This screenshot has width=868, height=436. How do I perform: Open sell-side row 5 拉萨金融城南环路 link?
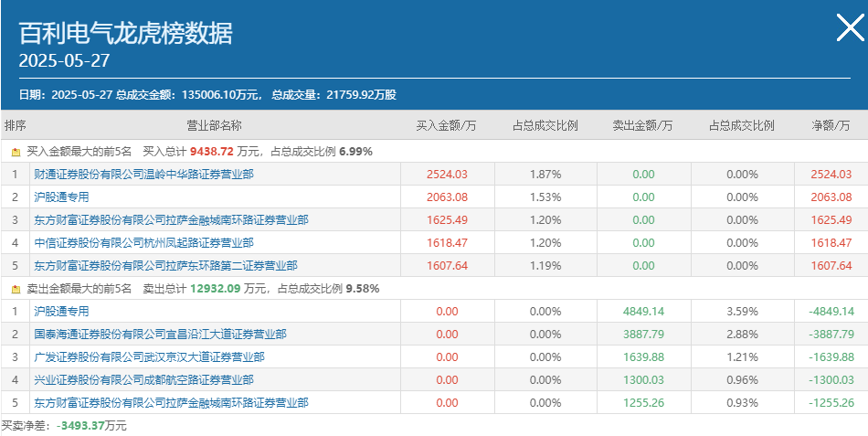pyautogui.click(x=171, y=403)
